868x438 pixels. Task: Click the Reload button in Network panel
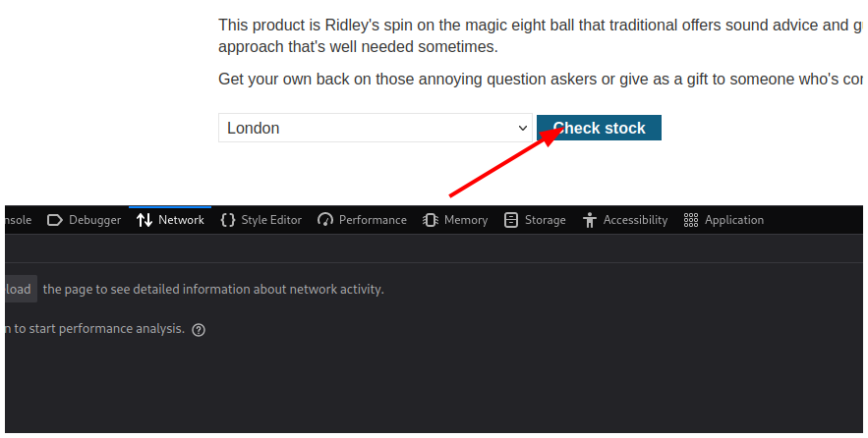point(19,290)
